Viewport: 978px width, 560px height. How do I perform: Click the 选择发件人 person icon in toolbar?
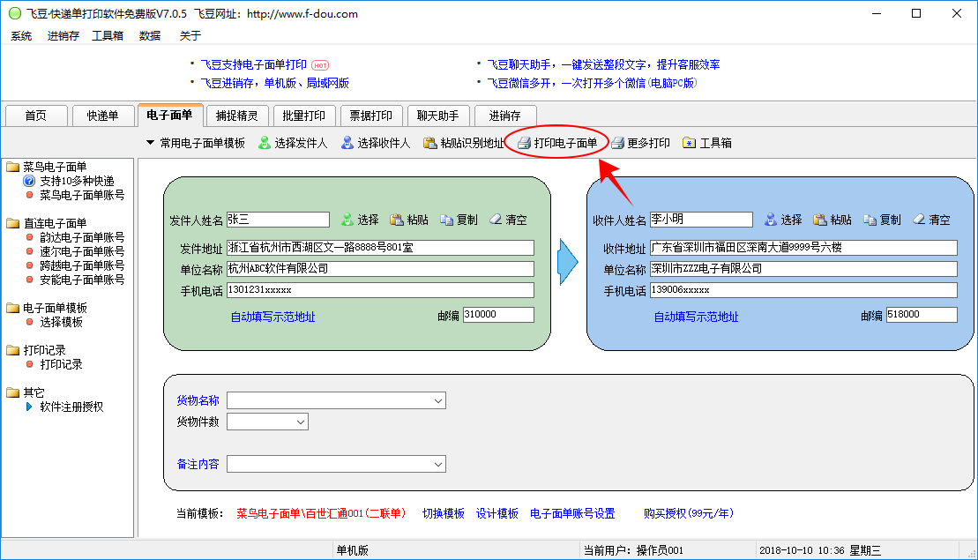[265, 143]
